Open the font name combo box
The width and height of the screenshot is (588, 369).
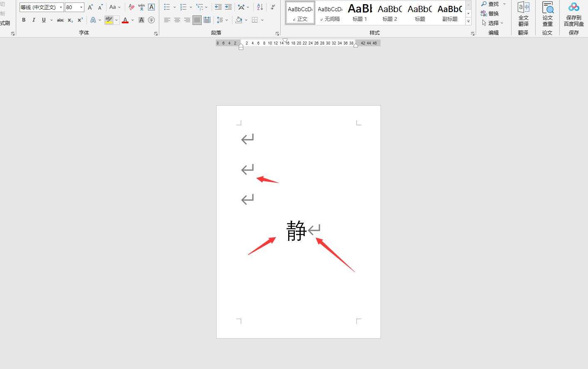(41, 7)
